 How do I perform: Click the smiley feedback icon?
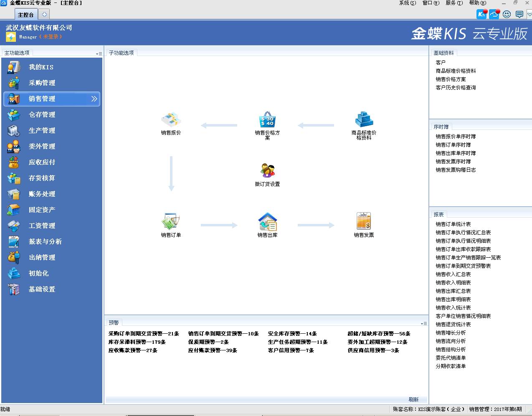click(x=507, y=14)
